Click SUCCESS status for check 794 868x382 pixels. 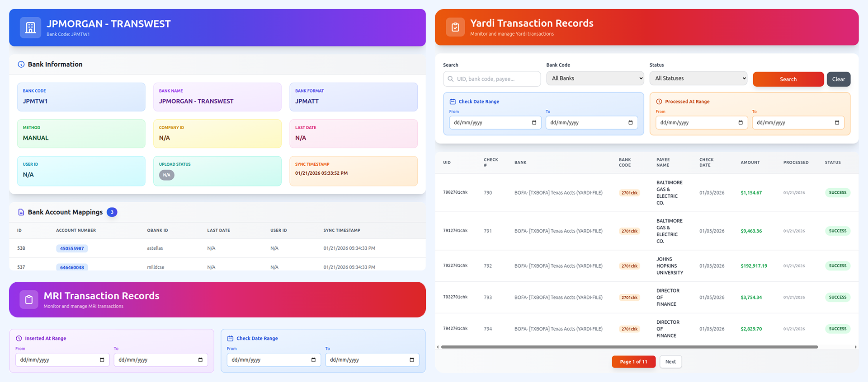pos(837,329)
